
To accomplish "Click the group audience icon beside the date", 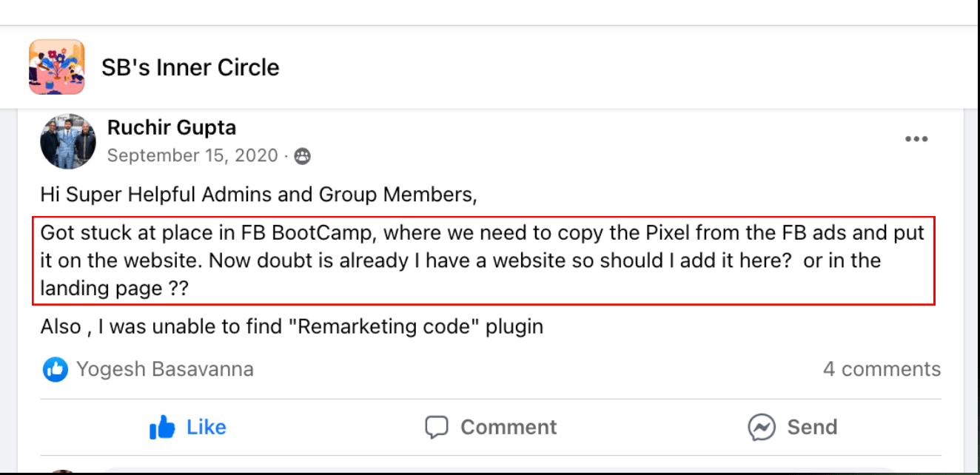I will pos(302,156).
